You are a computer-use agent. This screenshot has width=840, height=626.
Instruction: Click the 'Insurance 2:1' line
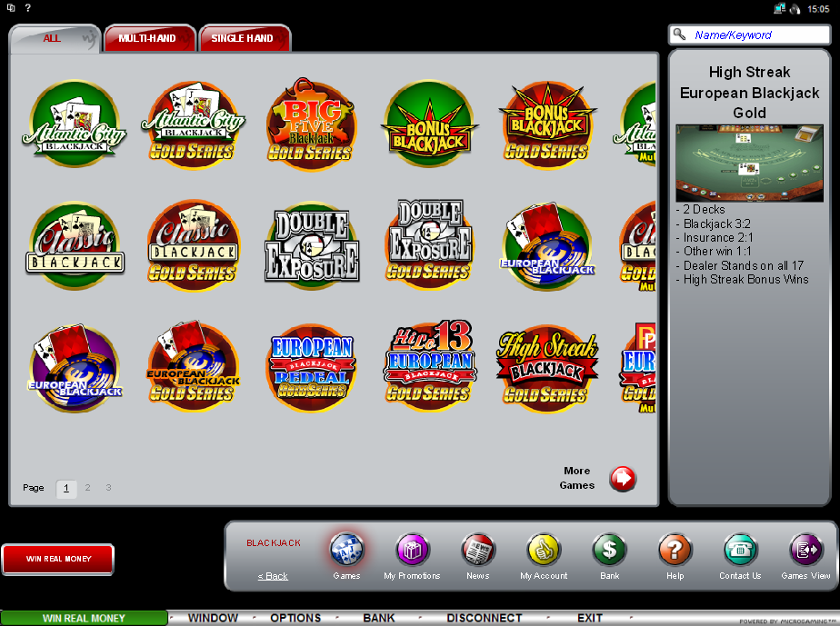[x=715, y=238]
